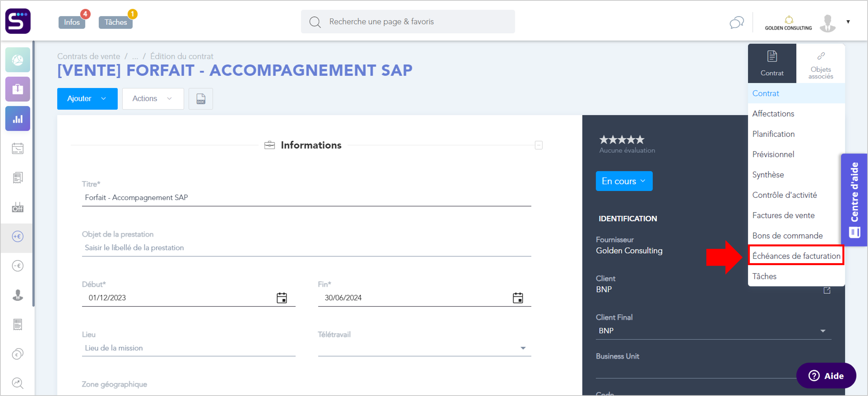Click the Objet de la prestation field
Screen dimensions: 868x396
coord(306,248)
